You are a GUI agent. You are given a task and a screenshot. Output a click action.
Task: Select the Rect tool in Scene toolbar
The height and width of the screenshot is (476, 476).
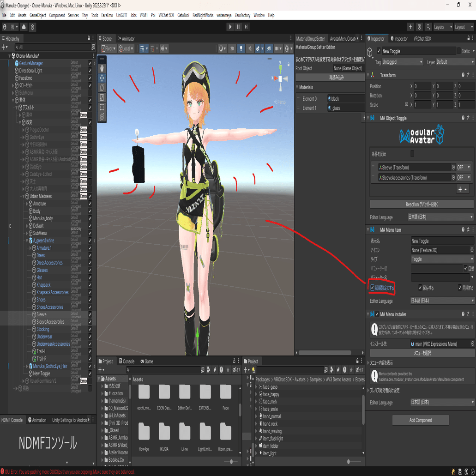click(x=102, y=107)
